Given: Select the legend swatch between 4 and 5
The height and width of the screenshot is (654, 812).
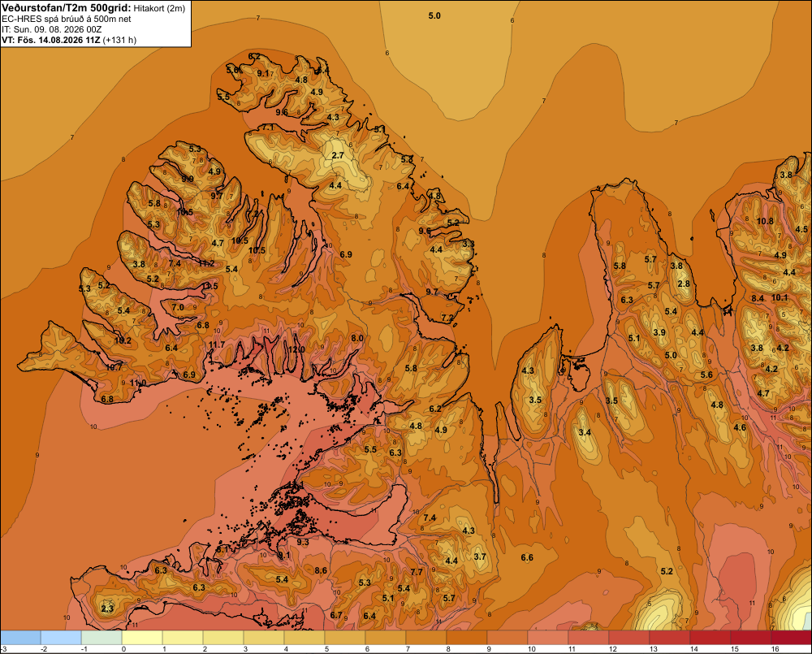Looking at the screenshot, I should pos(304,638).
